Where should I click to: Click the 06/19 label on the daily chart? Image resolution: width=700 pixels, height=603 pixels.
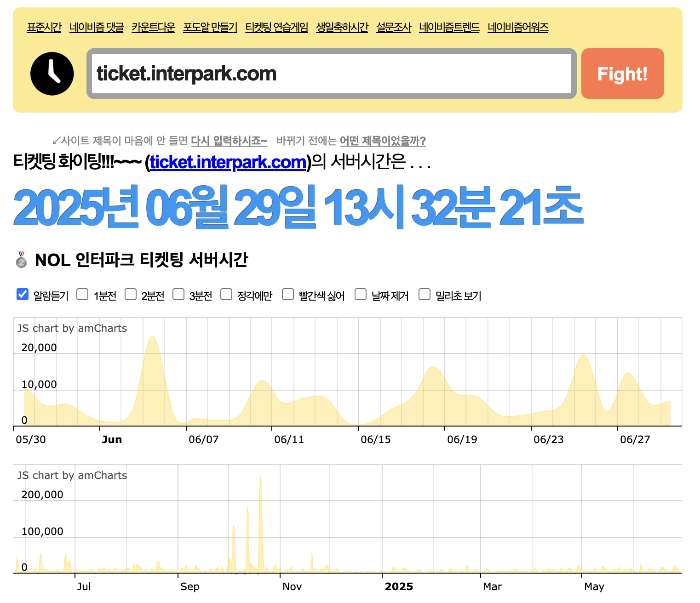point(462,439)
